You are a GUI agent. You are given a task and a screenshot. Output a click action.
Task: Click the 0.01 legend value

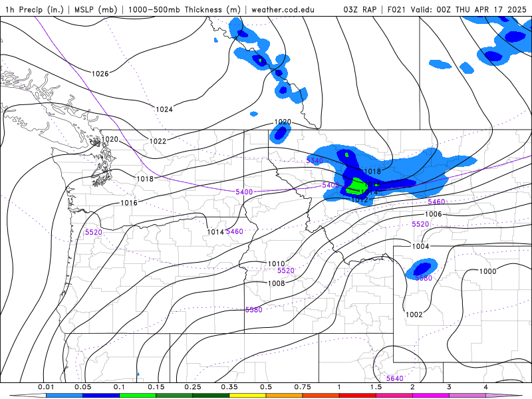point(46,387)
